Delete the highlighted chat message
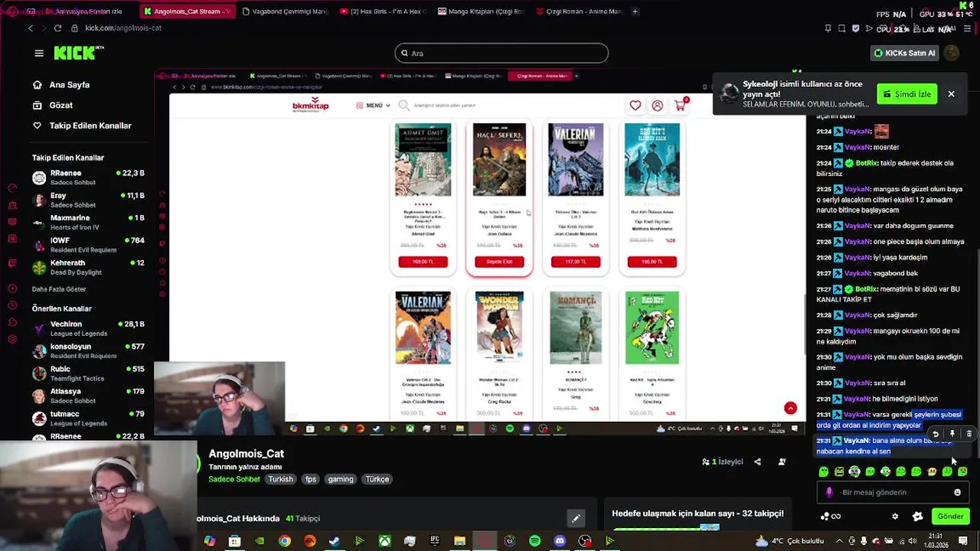The width and height of the screenshot is (980, 551). click(x=969, y=434)
